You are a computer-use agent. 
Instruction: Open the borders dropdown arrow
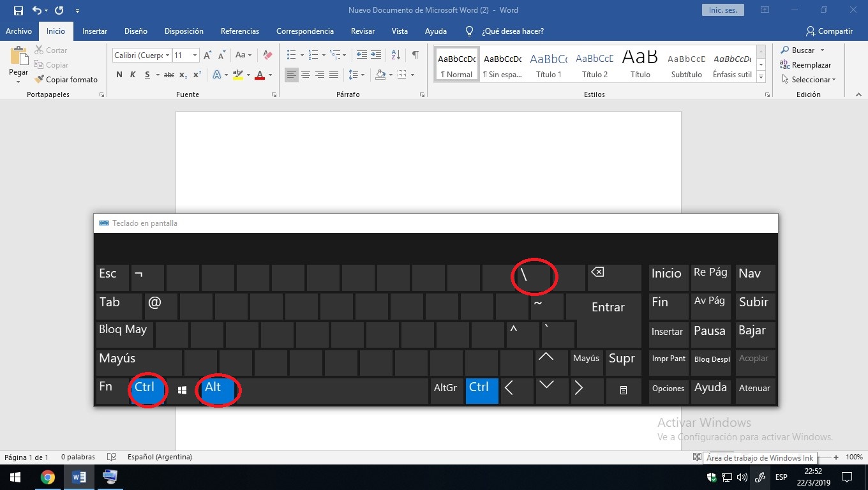coord(412,75)
